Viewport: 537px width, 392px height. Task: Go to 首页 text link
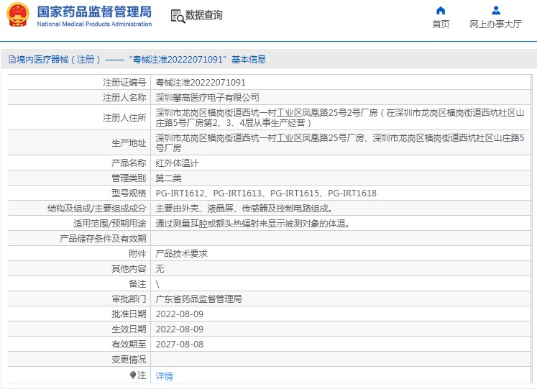[441, 24]
